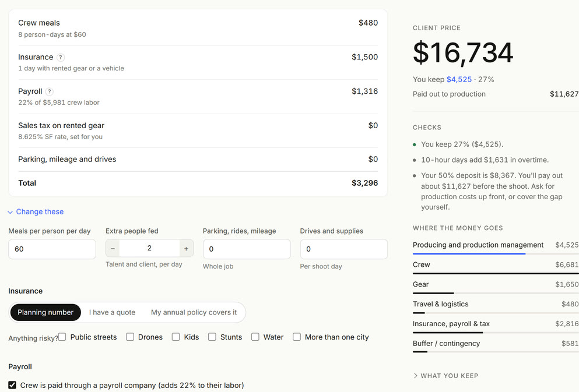Select the Travel & logistics breakdown row

pyautogui.click(x=496, y=306)
